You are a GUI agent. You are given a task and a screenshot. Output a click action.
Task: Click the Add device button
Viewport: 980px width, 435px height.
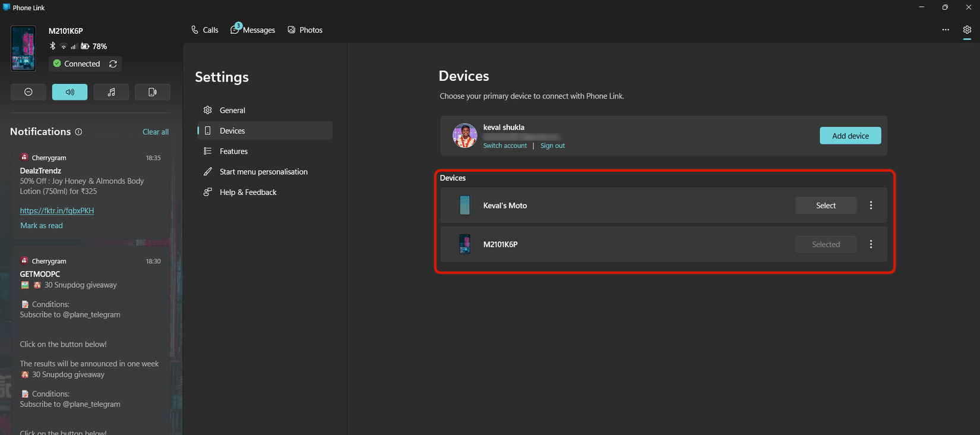pos(850,135)
